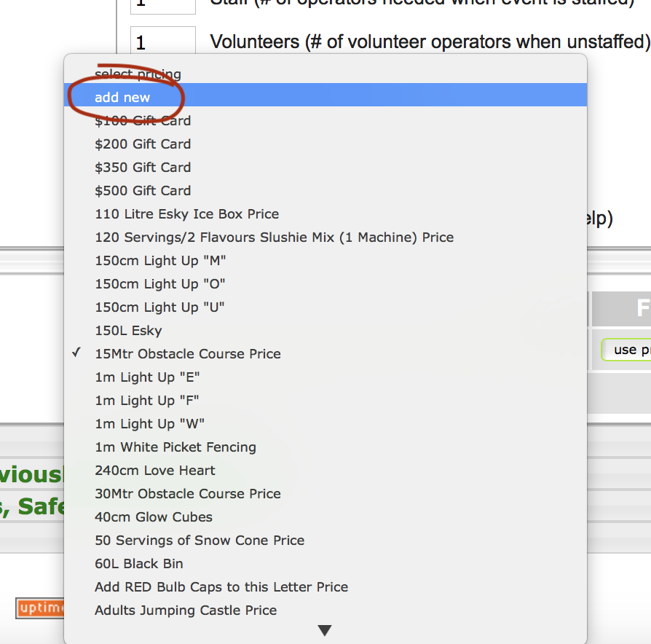Choose 'select pricing' placeholder option

(138, 74)
